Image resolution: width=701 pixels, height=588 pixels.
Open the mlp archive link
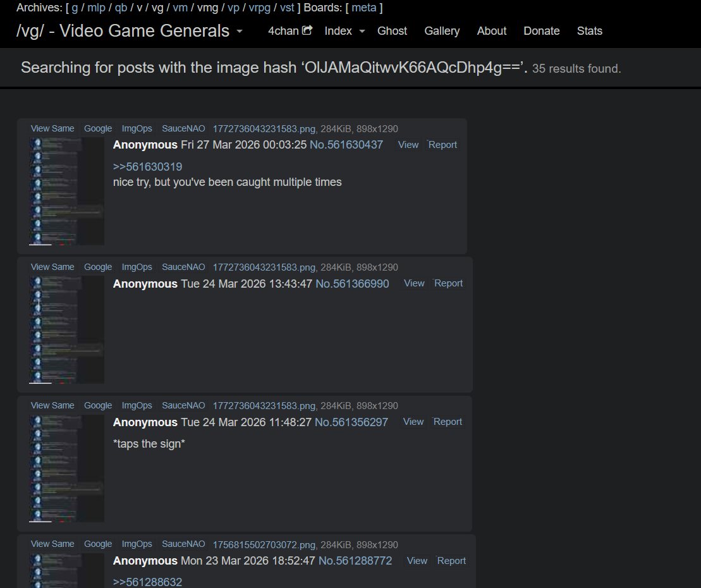tap(96, 8)
